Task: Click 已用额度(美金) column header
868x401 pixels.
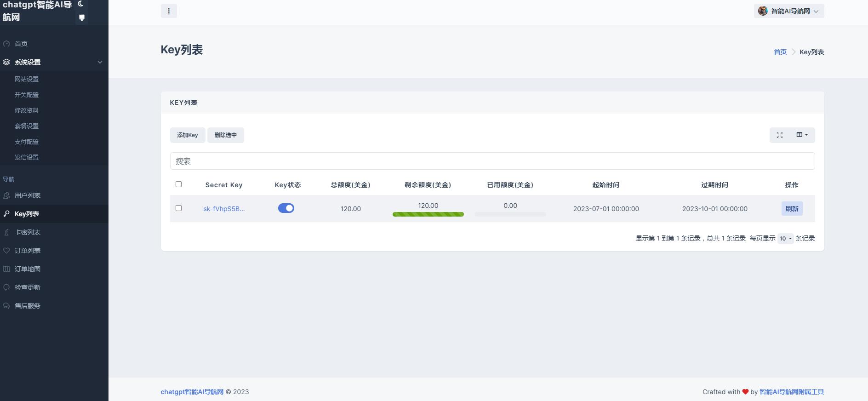Action: pyautogui.click(x=510, y=185)
